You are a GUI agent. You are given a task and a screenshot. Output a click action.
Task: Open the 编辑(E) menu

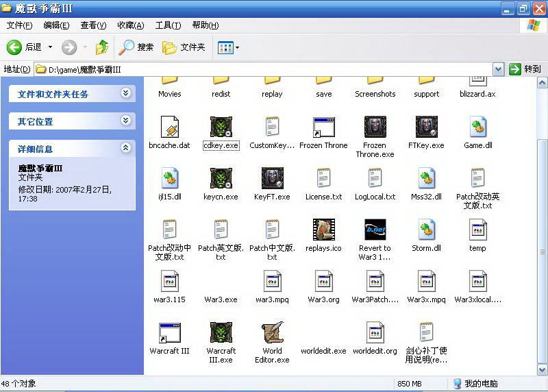56,25
